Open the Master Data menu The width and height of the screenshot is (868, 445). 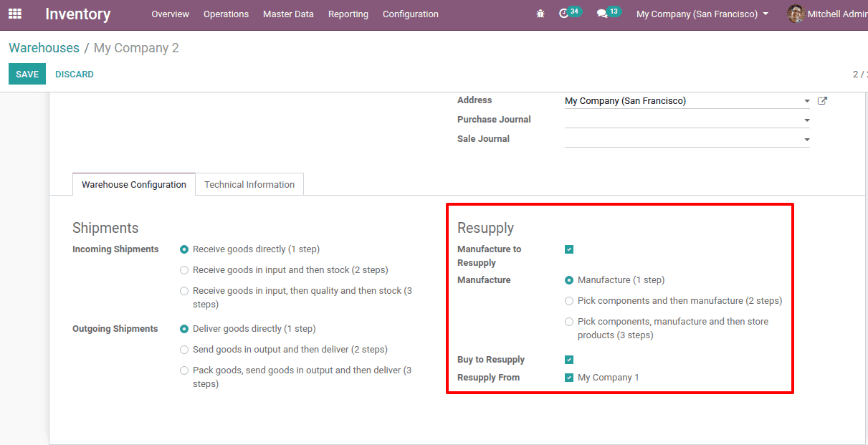pyautogui.click(x=288, y=14)
